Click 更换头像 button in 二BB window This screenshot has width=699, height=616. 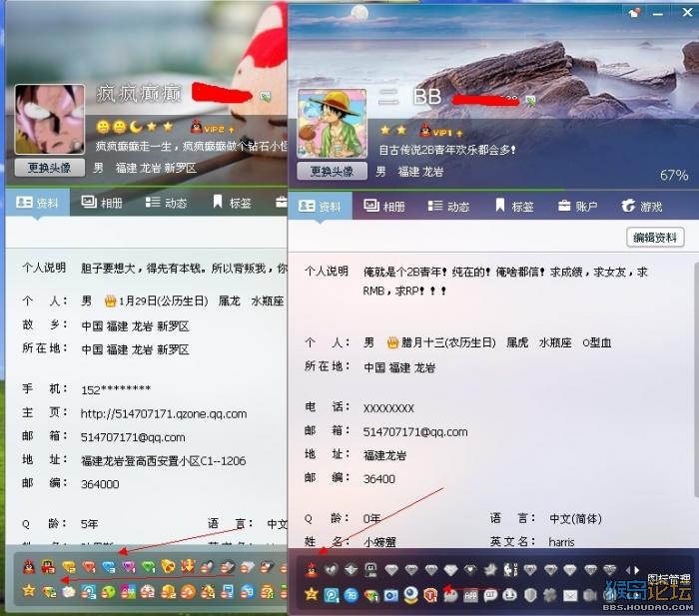coord(332,171)
